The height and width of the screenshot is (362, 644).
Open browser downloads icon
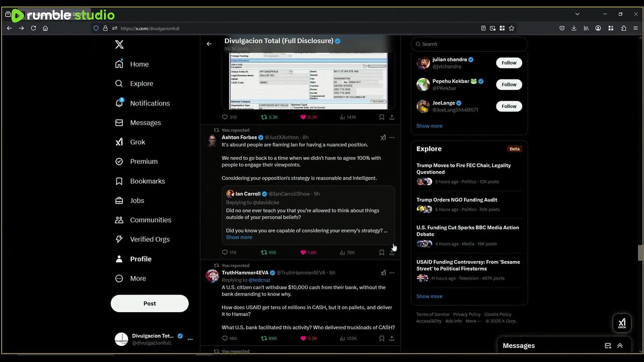click(x=574, y=28)
